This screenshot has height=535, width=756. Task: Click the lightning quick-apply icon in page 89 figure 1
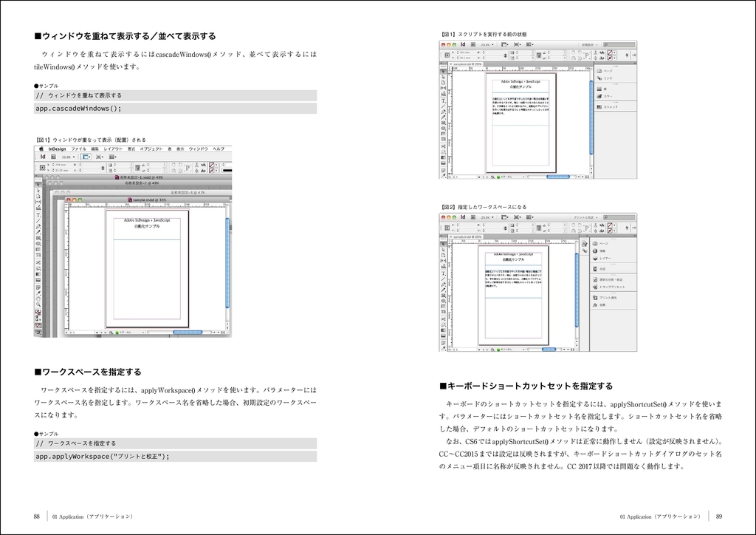point(627,55)
